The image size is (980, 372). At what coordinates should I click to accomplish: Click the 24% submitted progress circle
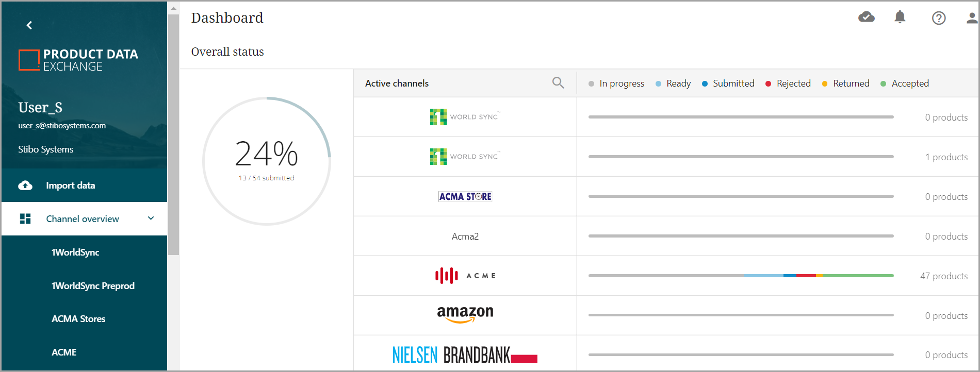click(267, 161)
